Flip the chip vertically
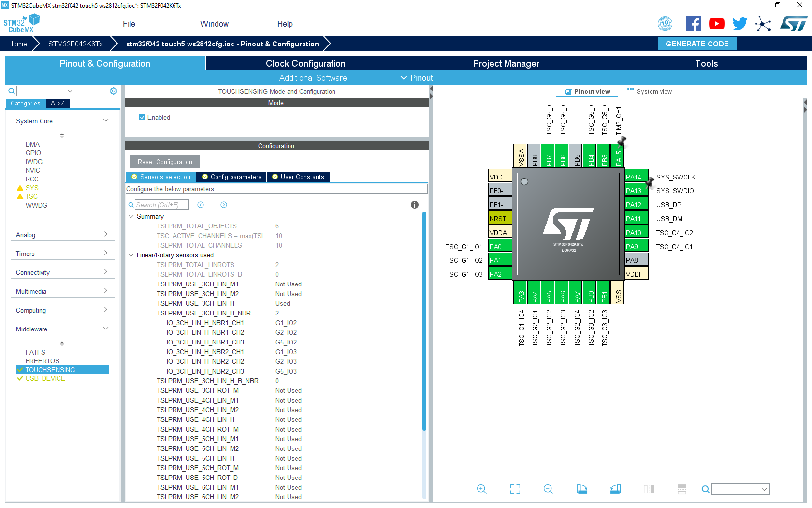 pyautogui.click(x=682, y=489)
